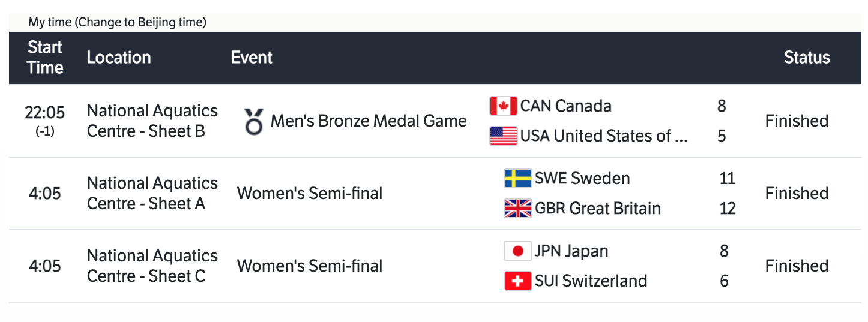Sort by the Start Time column header

coord(45,58)
